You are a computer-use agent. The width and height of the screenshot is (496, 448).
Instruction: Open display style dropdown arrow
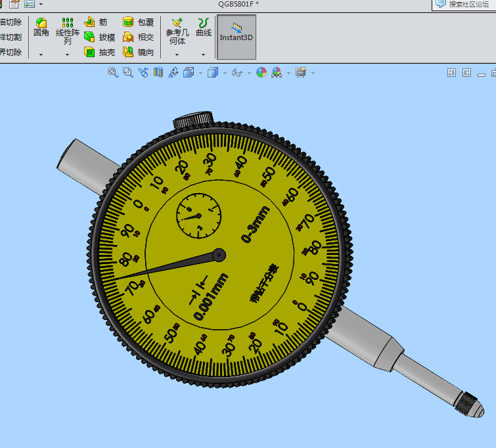(225, 73)
